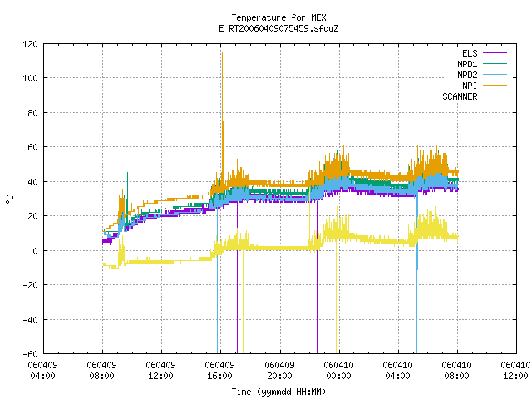Click the SCANNER legend label
This screenshot has width=532, height=399.
click(x=460, y=96)
